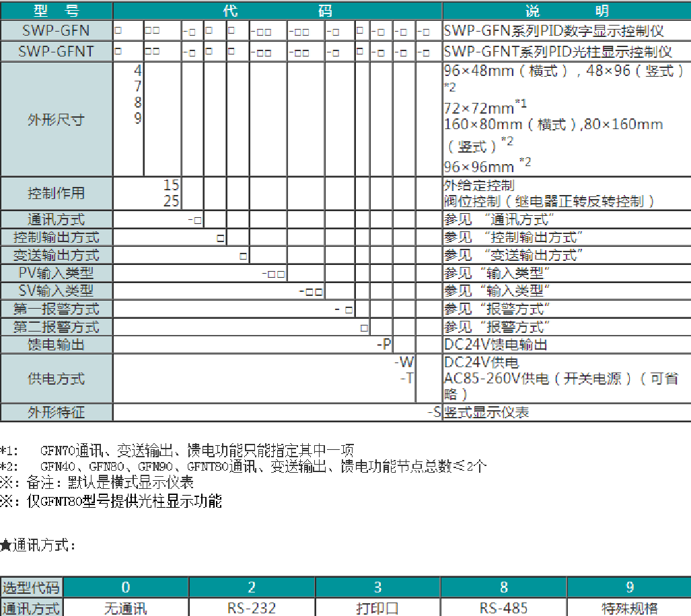The width and height of the screenshot is (691, 616).
Task: Click the 72×72mm size description
Action: [x=484, y=107]
